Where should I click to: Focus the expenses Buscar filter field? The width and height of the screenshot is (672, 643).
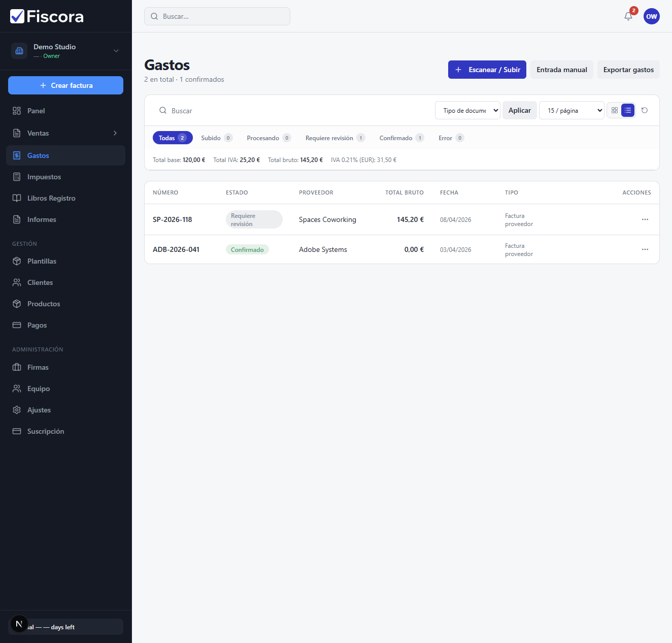tap(292, 110)
